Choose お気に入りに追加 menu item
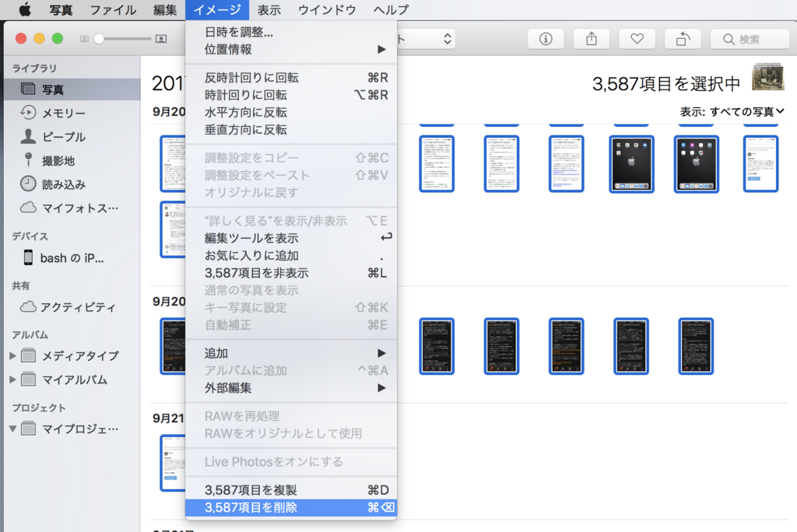The image size is (797, 532). click(x=291, y=256)
